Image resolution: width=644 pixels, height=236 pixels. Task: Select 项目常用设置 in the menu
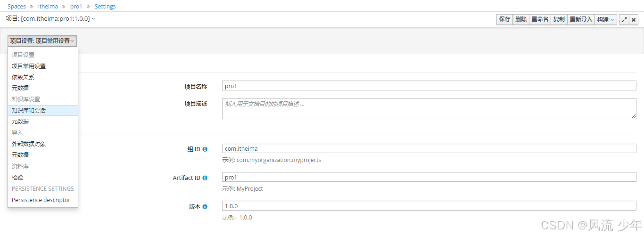[43, 66]
